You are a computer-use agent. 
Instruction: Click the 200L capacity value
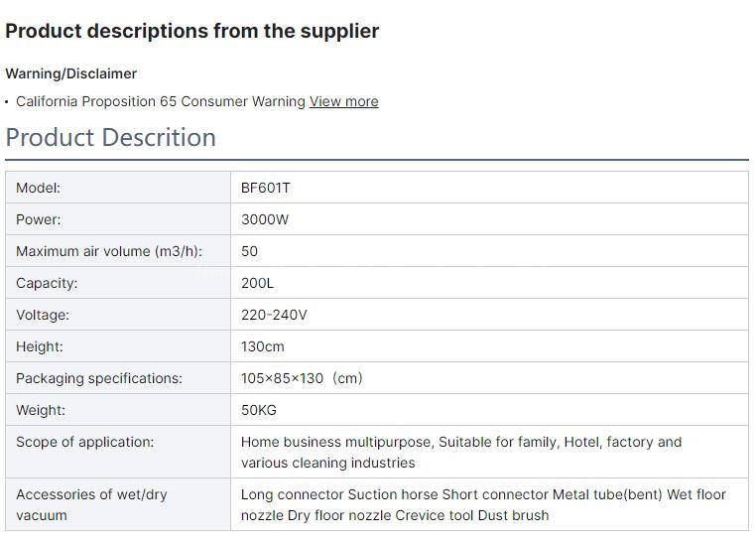click(x=257, y=283)
